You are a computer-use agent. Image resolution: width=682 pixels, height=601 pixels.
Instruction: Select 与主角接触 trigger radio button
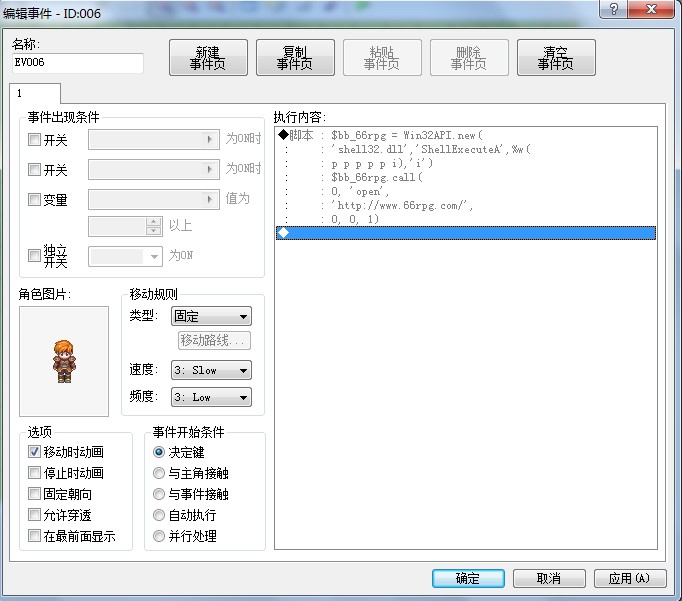tap(159, 473)
